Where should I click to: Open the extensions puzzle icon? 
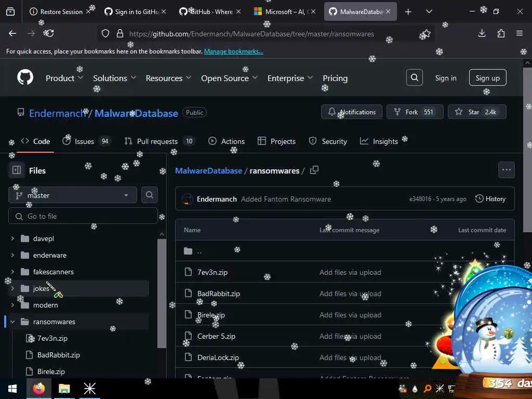point(501,33)
